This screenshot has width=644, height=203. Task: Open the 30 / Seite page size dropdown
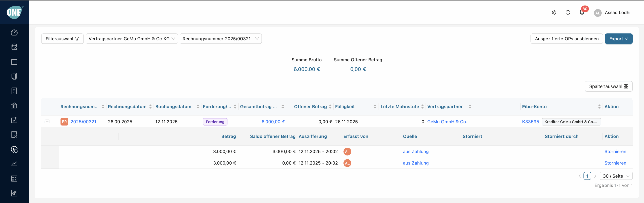pos(616,176)
